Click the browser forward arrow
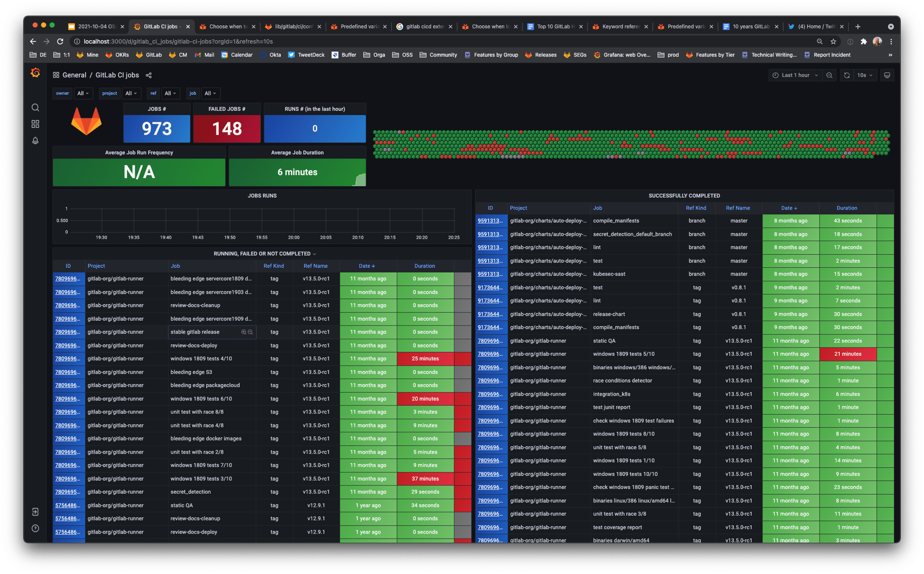This screenshot has width=924, height=574. click(47, 41)
